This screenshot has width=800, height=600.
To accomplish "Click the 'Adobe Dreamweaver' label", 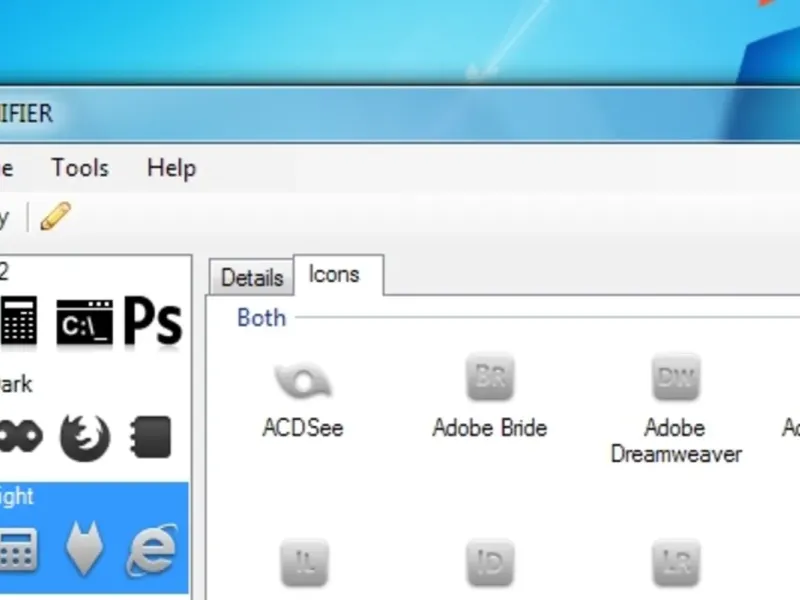I will click(x=676, y=441).
